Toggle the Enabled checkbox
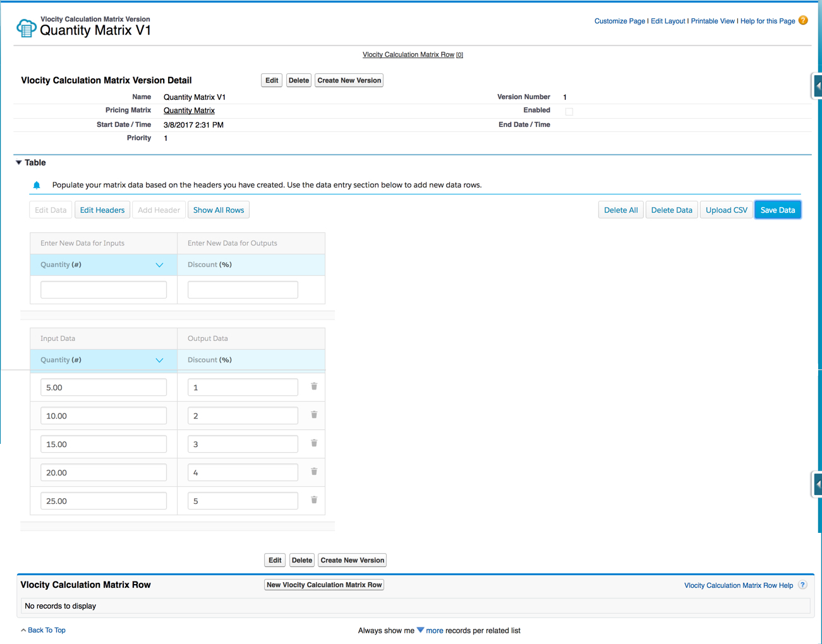The width and height of the screenshot is (822, 644). tap(569, 112)
